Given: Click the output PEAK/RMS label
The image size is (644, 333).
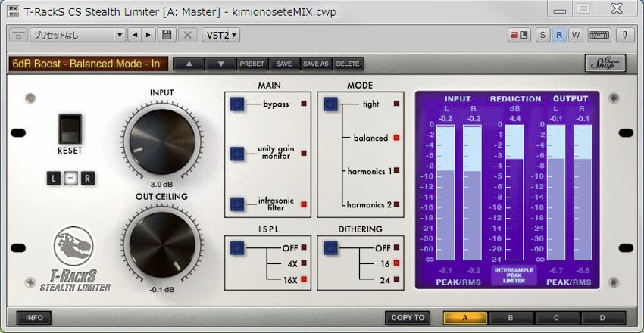Looking at the screenshot, I should [x=569, y=282].
